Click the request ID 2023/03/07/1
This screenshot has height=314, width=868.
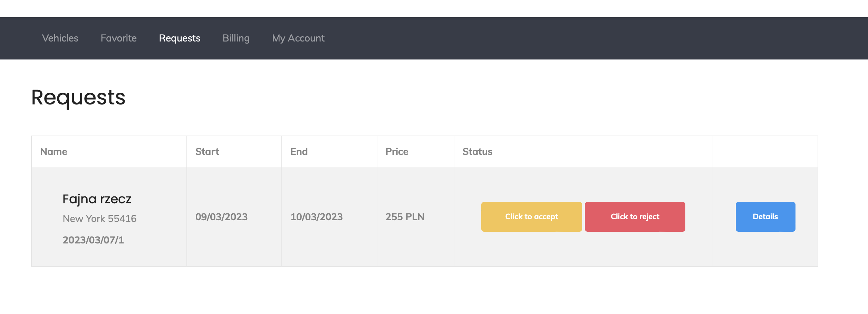coord(93,240)
